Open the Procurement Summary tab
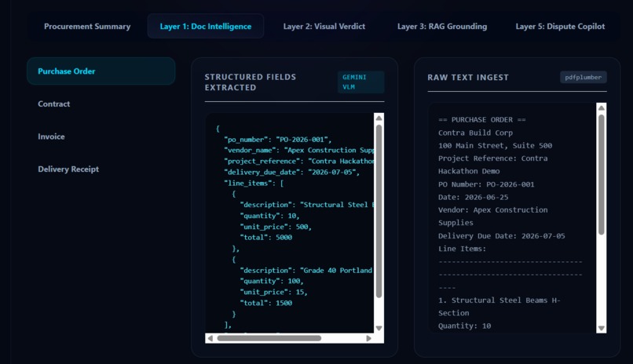Viewport: 633px width, 364px height. coord(87,26)
